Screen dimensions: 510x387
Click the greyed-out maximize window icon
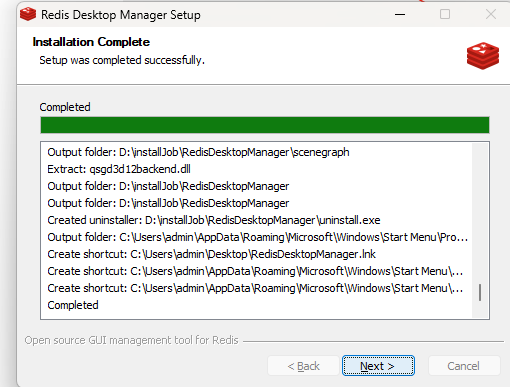point(445,14)
